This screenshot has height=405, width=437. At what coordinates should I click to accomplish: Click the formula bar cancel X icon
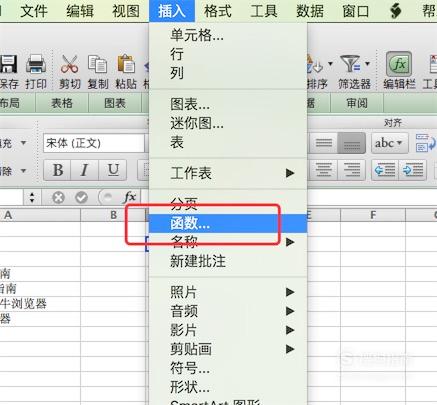click(x=58, y=198)
